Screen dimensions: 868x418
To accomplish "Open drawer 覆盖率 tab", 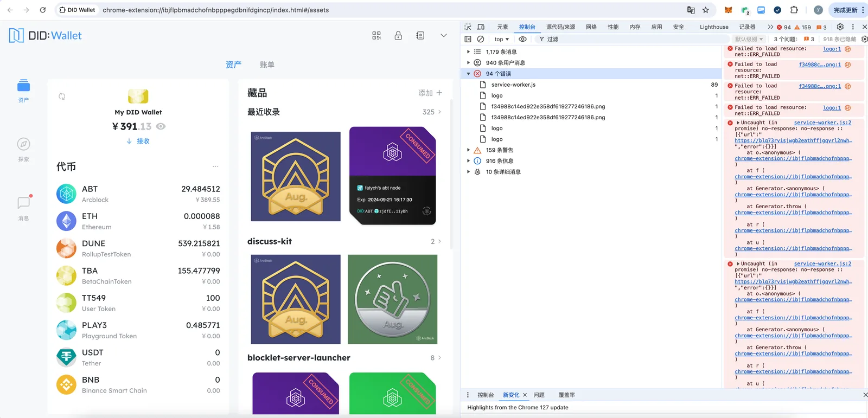I will [566, 395].
